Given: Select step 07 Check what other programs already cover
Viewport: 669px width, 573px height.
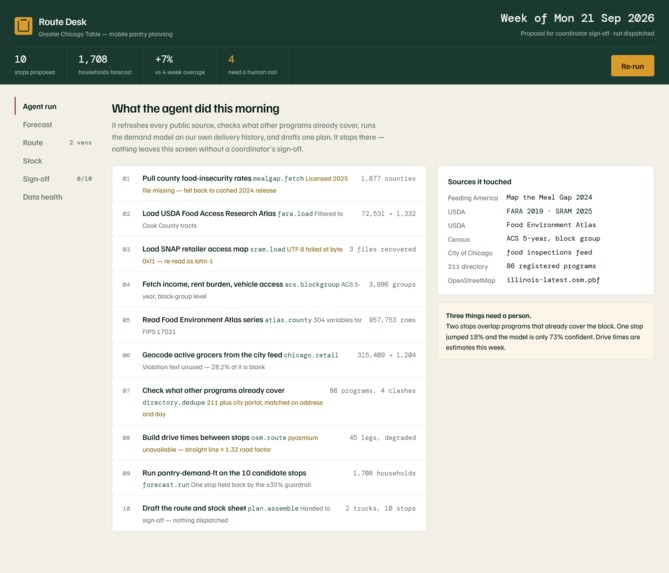Looking at the screenshot, I should pos(269,402).
